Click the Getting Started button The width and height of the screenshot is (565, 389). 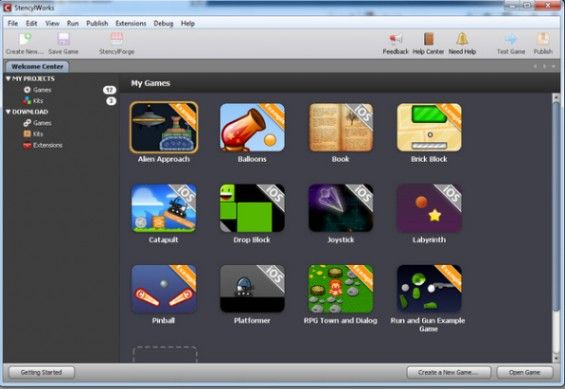pos(41,372)
